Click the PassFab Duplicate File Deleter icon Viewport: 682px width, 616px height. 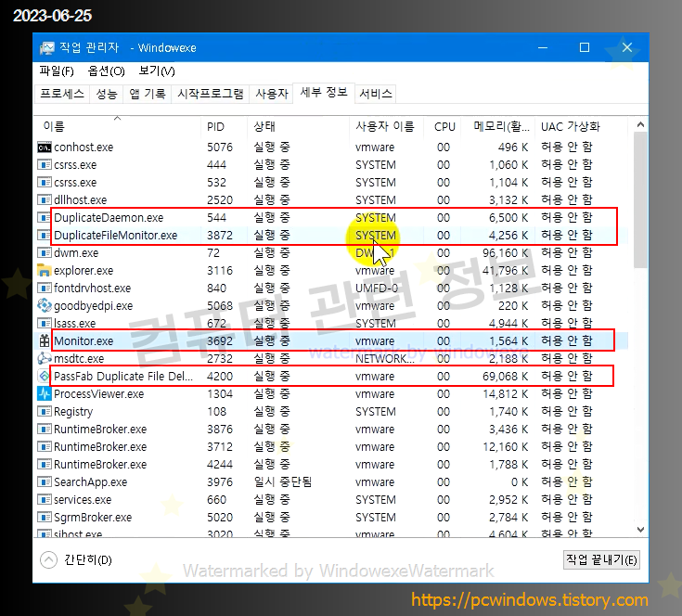[45, 376]
